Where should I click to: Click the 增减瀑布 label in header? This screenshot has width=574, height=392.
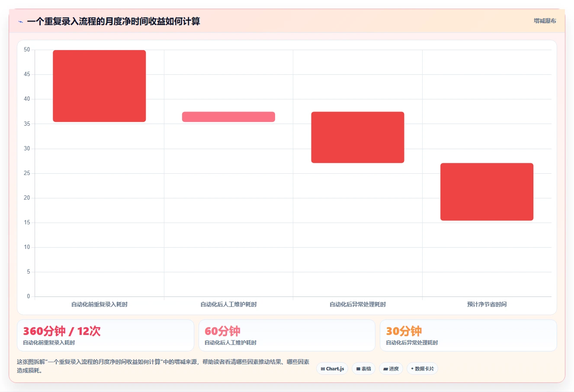click(545, 21)
